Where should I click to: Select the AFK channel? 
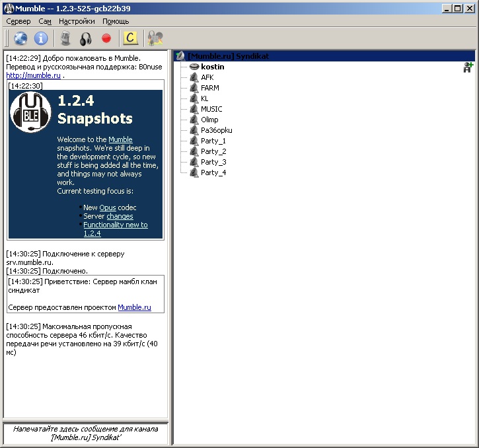point(207,77)
